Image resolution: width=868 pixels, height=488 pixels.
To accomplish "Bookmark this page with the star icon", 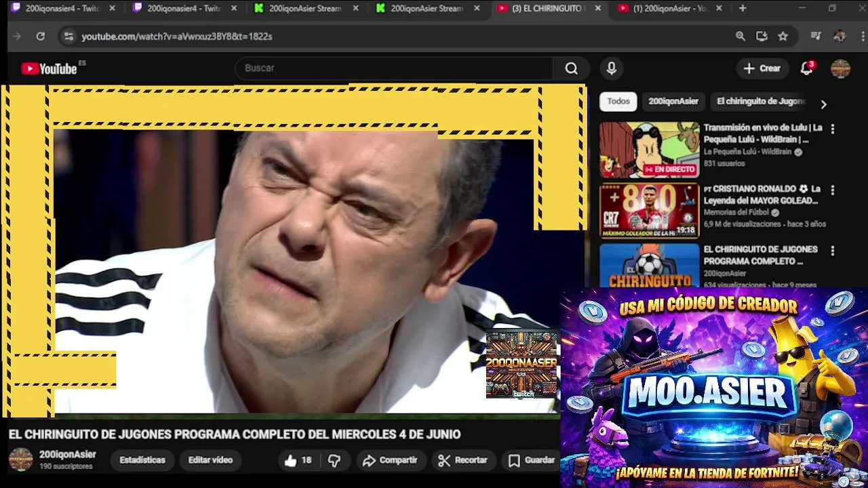I will (783, 37).
